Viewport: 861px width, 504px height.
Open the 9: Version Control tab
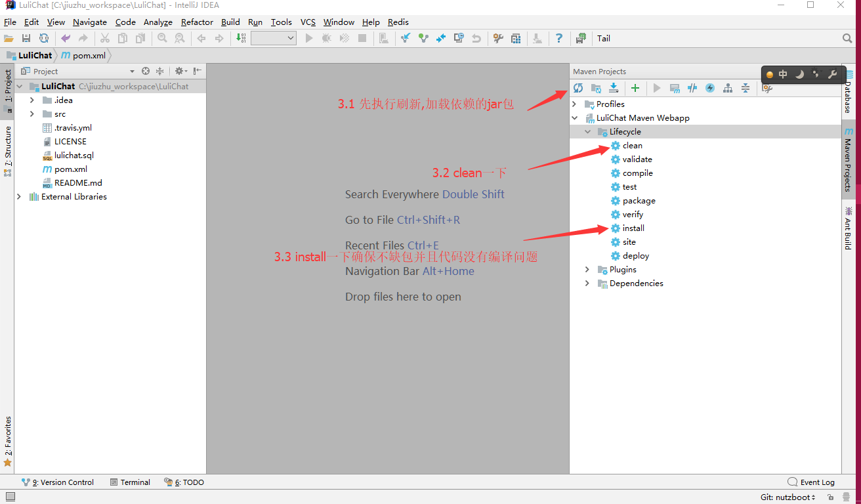coord(58,482)
